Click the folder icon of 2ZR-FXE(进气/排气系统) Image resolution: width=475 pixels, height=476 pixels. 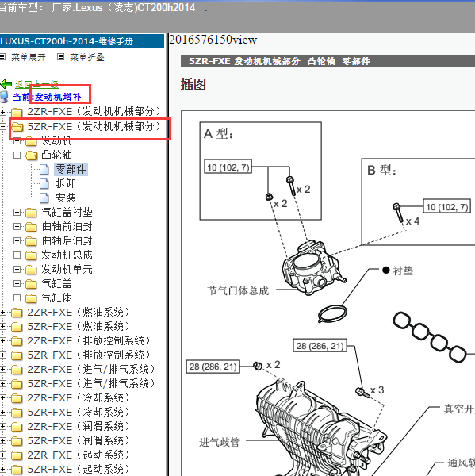(17, 370)
